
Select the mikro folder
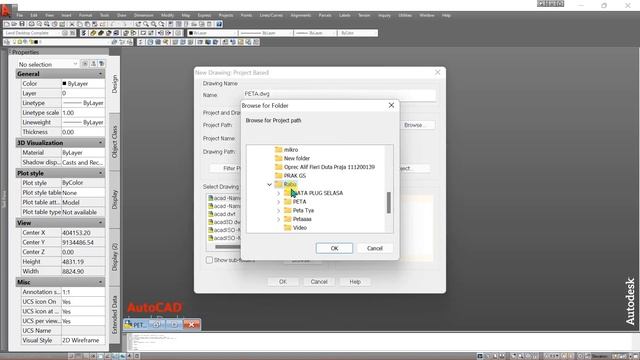click(x=291, y=150)
